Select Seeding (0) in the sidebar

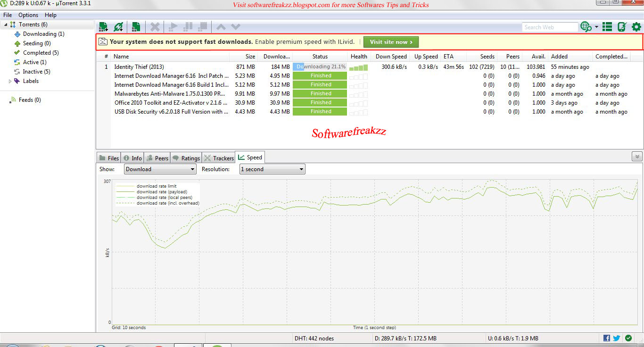pyautogui.click(x=37, y=43)
